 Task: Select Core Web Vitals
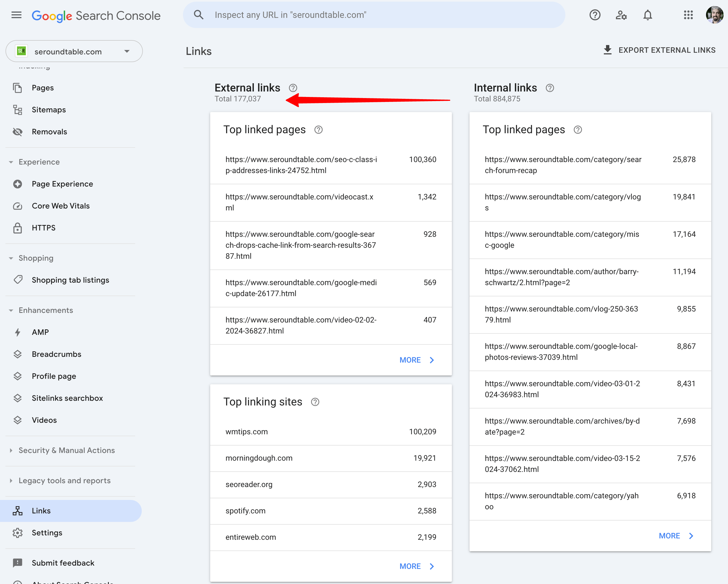coord(61,205)
